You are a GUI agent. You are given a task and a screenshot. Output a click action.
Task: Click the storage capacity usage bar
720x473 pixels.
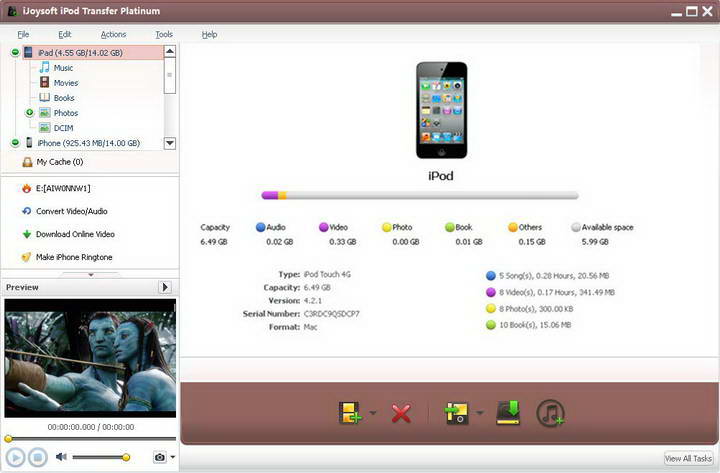tap(420, 196)
